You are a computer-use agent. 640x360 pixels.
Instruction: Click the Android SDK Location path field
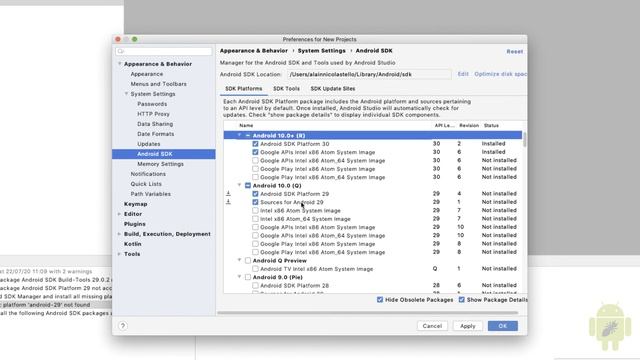369,74
